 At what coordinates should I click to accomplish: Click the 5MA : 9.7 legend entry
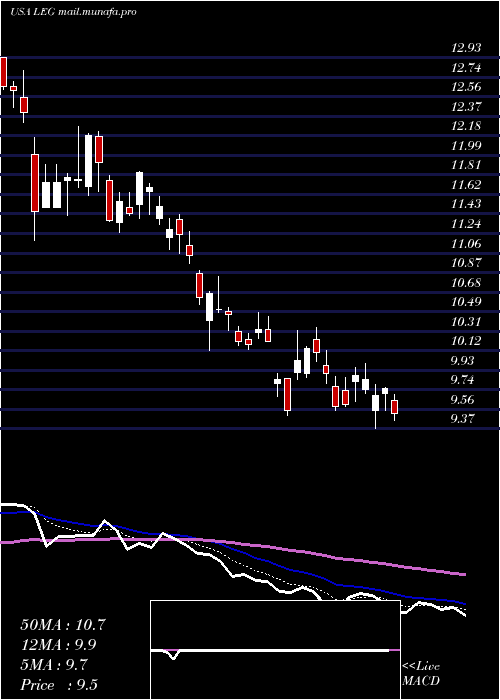[x=54, y=665]
